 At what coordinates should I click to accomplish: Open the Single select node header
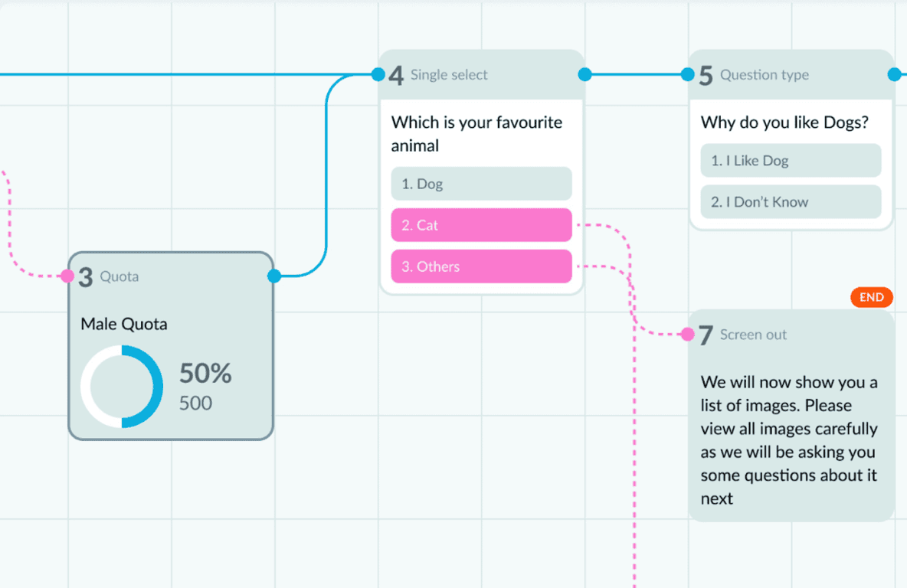tap(481, 75)
